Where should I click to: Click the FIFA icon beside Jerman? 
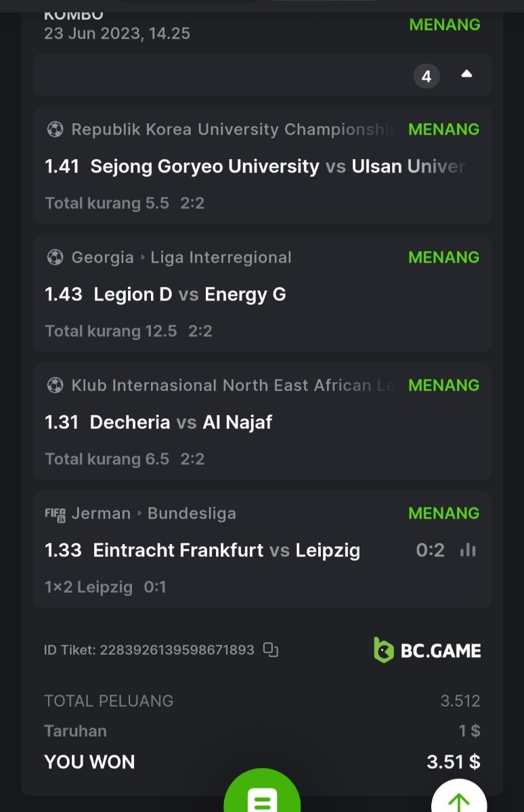pyautogui.click(x=55, y=514)
